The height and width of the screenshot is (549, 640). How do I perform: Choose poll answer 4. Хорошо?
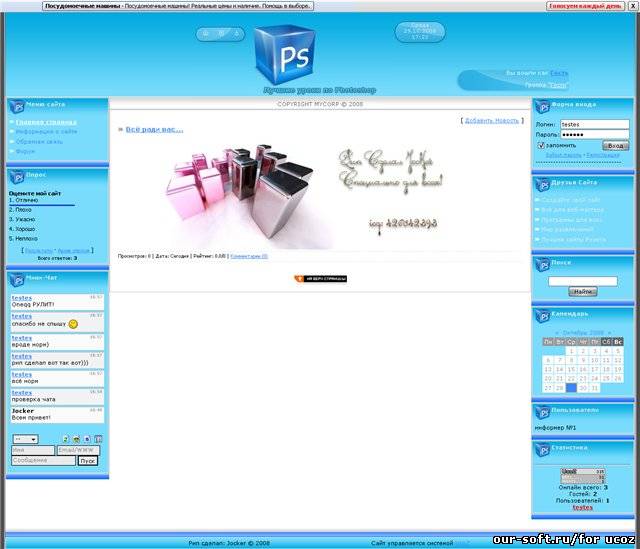(x=22, y=229)
